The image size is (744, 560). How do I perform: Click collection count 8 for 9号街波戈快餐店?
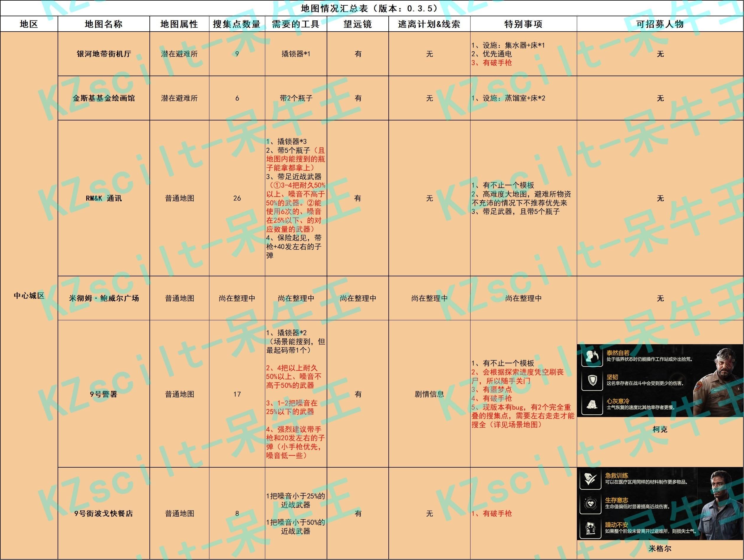pos(237,513)
